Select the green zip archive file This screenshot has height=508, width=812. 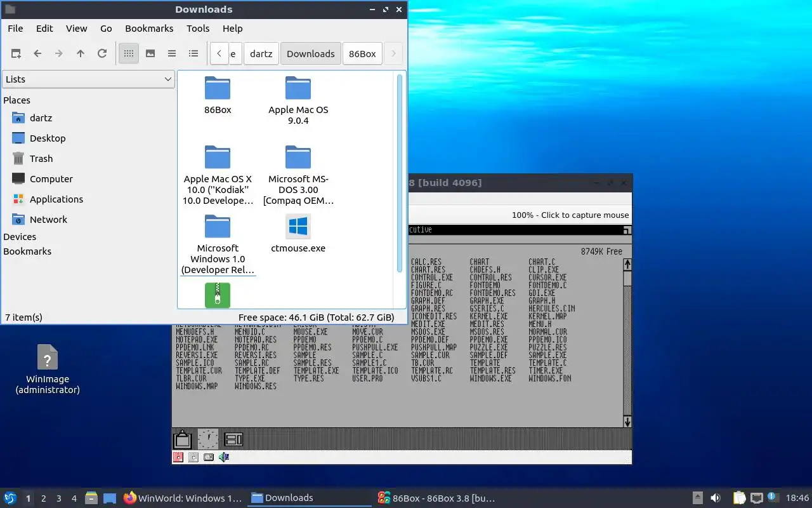click(218, 295)
